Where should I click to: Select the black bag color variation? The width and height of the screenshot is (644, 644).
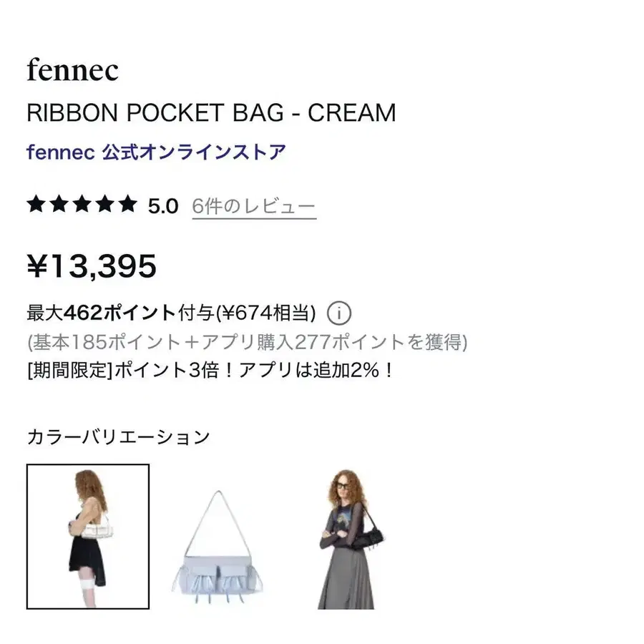pyautogui.click(x=348, y=539)
